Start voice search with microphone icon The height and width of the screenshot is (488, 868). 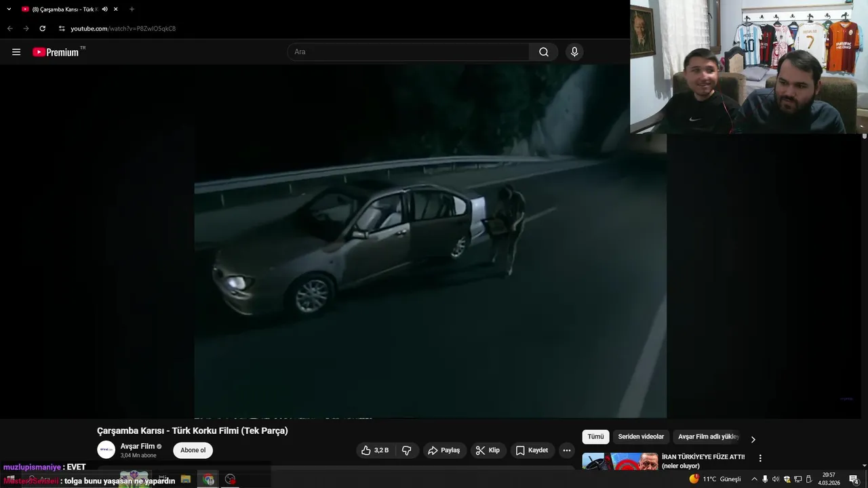pyautogui.click(x=574, y=52)
